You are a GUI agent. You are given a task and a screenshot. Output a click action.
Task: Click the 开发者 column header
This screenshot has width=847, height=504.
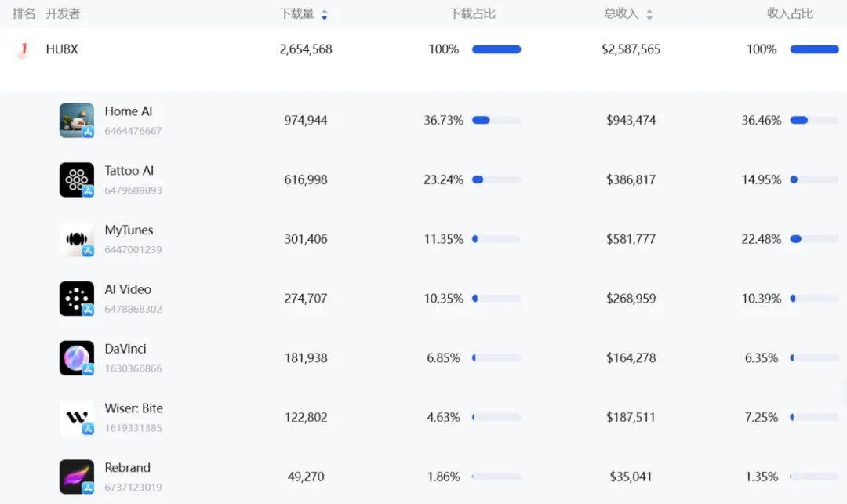[x=63, y=13]
